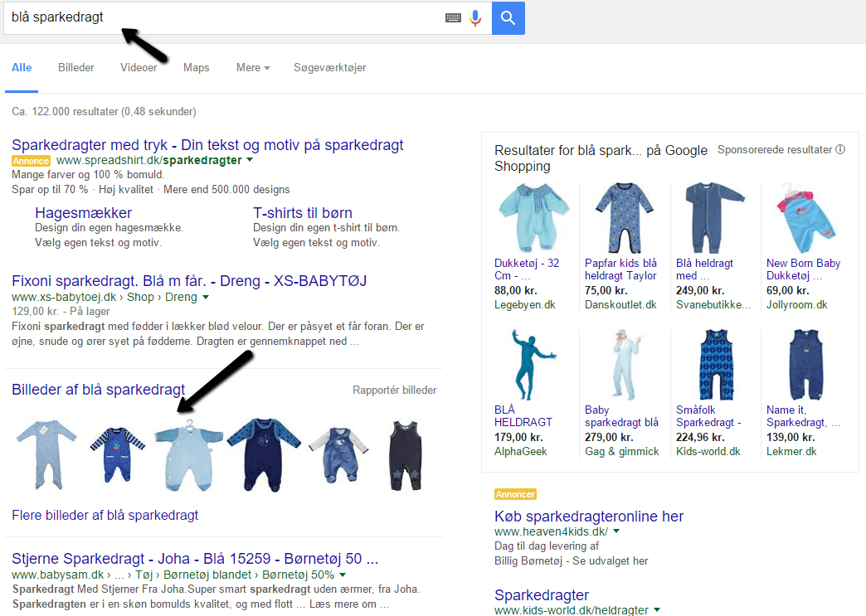
Task: Click Shop breadcrumb under Fixoni result
Action: 140,297
